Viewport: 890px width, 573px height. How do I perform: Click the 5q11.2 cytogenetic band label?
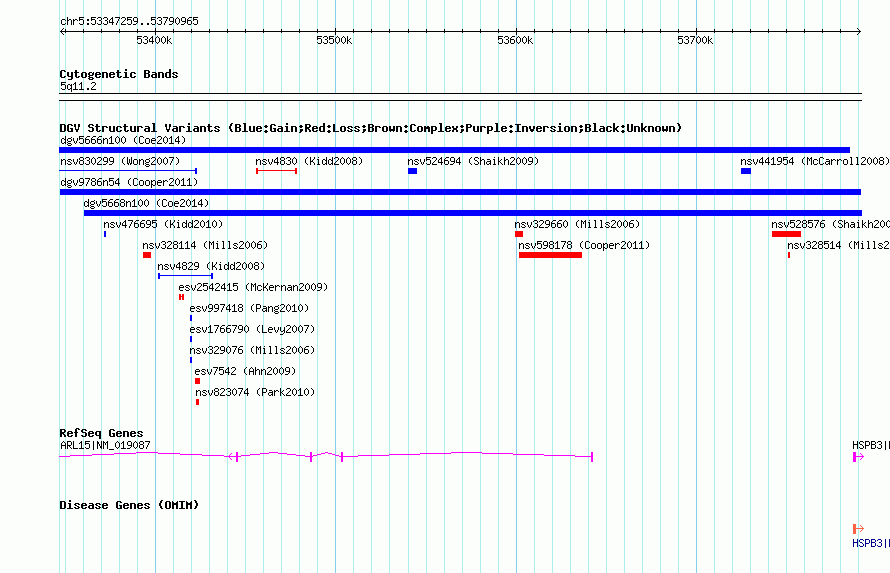tap(78, 86)
